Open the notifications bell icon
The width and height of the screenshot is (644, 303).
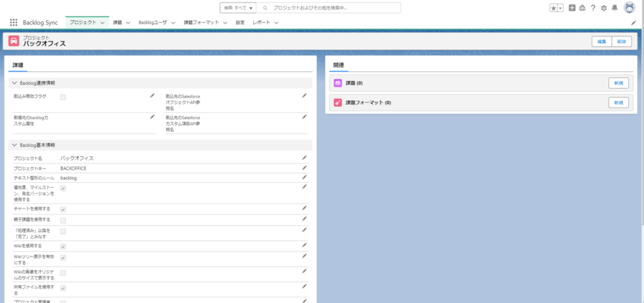click(614, 8)
